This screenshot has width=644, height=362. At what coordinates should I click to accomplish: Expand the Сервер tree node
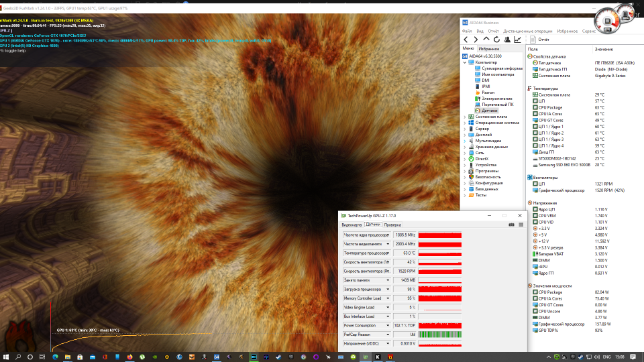pos(465,129)
